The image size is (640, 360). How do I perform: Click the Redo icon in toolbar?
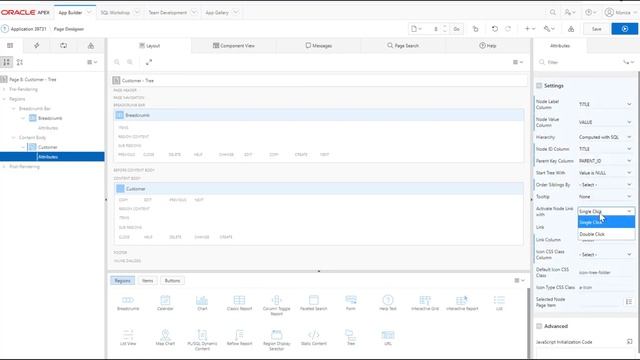pos(508,29)
